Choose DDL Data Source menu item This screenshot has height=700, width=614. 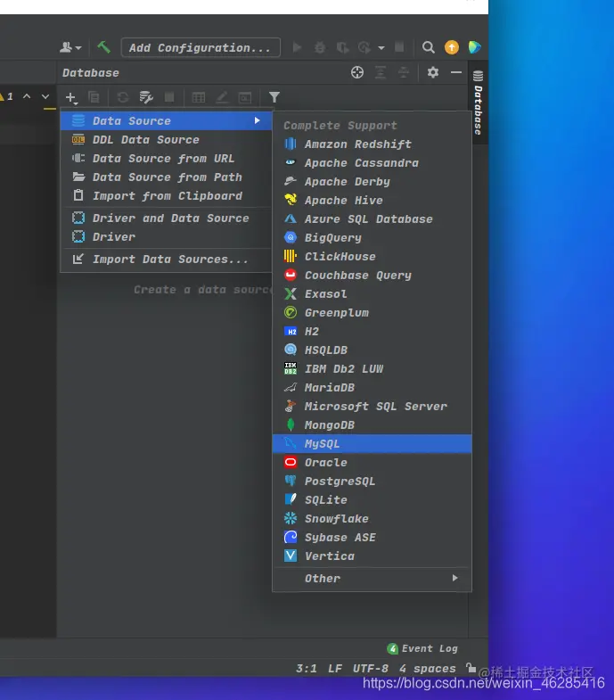point(166,140)
